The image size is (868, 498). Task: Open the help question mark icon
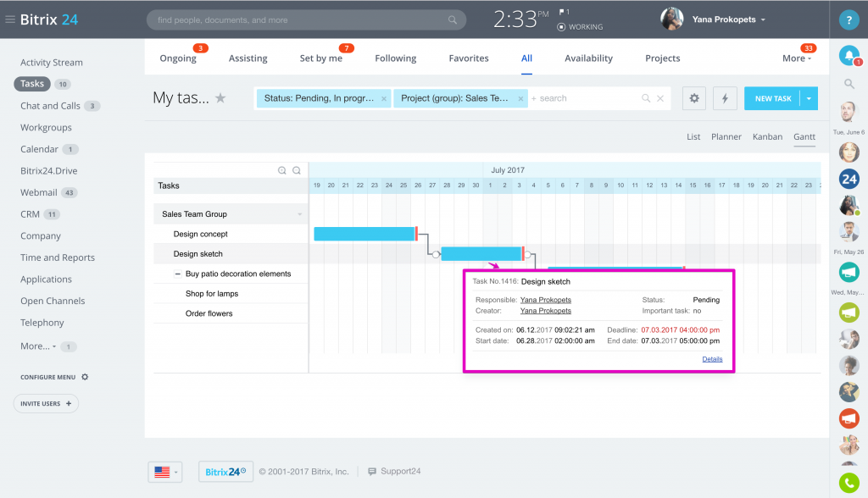(849, 20)
